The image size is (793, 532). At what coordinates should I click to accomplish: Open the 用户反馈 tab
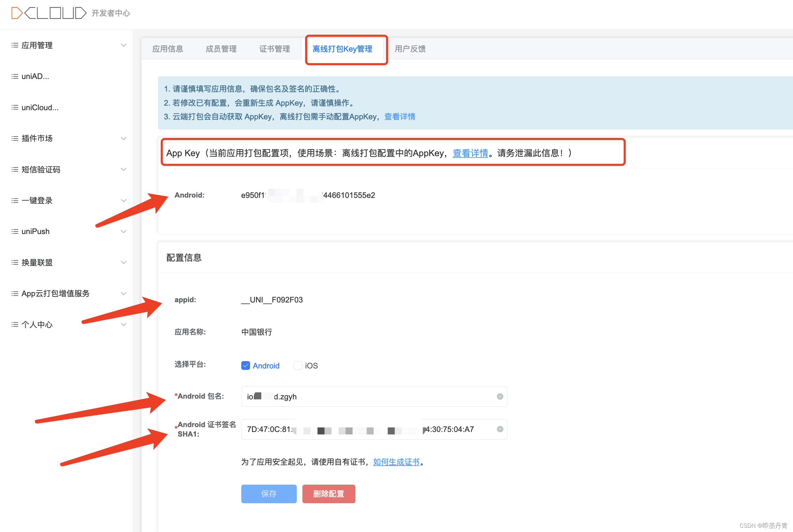pos(410,49)
